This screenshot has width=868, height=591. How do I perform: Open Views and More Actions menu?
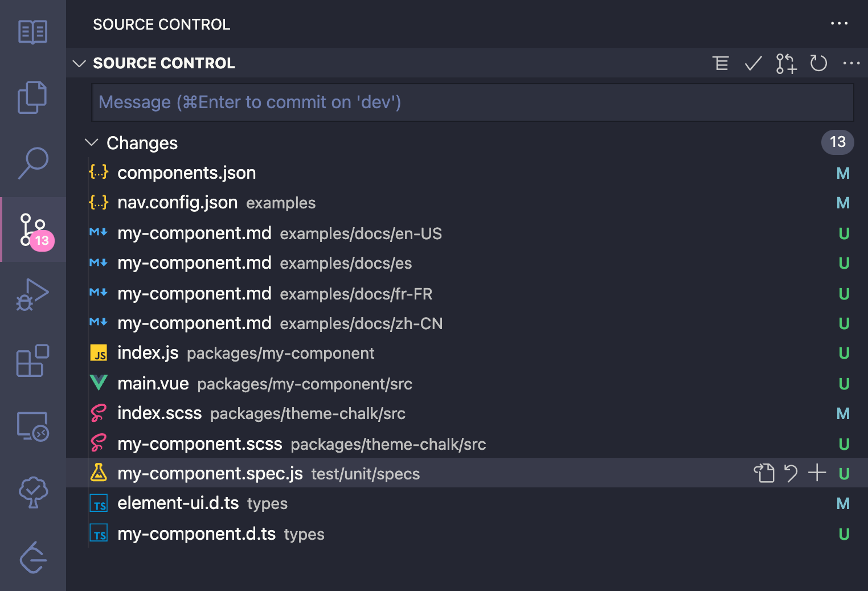coord(839,24)
